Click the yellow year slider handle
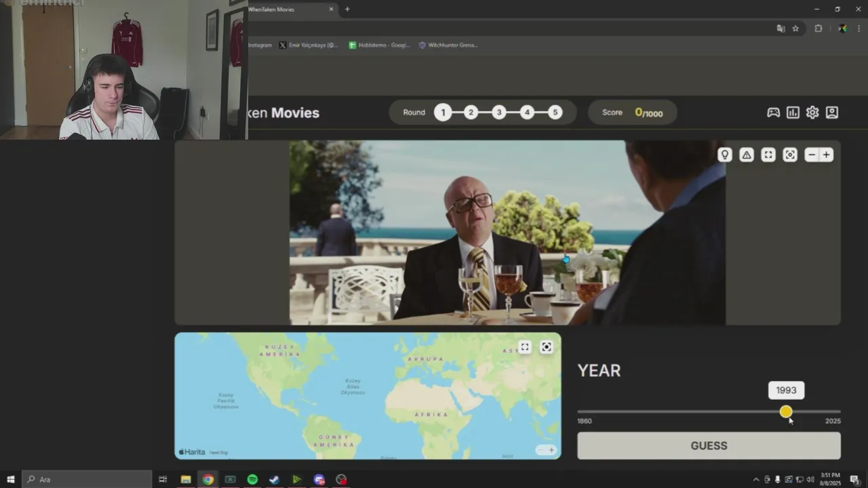The height and width of the screenshot is (488, 868). pyautogui.click(x=786, y=411)
